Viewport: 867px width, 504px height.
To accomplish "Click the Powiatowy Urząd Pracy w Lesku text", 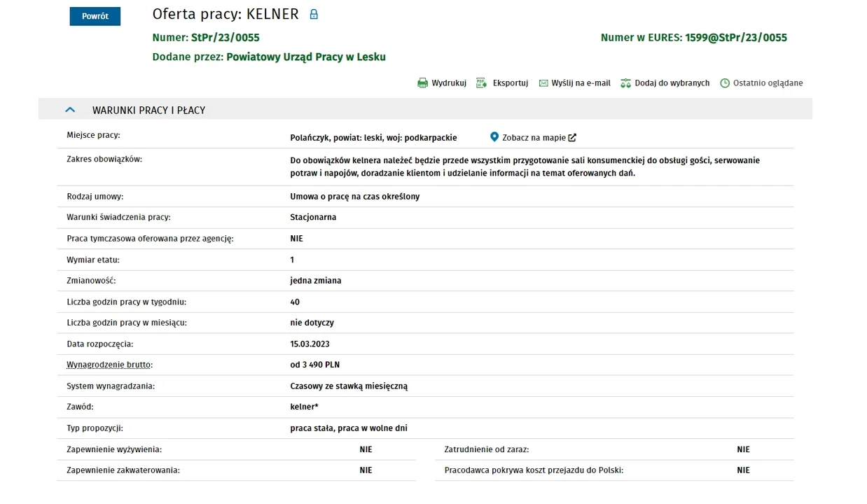I will click(306, 57).
